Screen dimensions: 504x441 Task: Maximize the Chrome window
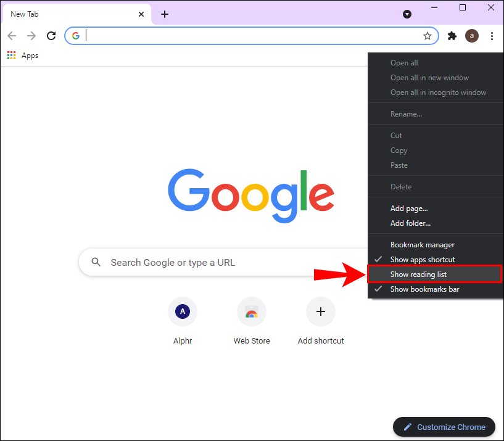point(463,8)
